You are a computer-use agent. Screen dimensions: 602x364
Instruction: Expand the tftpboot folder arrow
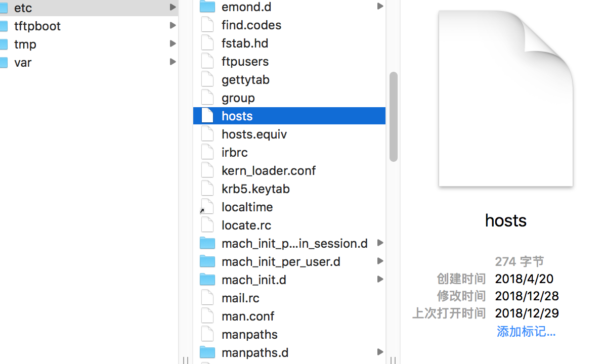pos(173,25)
